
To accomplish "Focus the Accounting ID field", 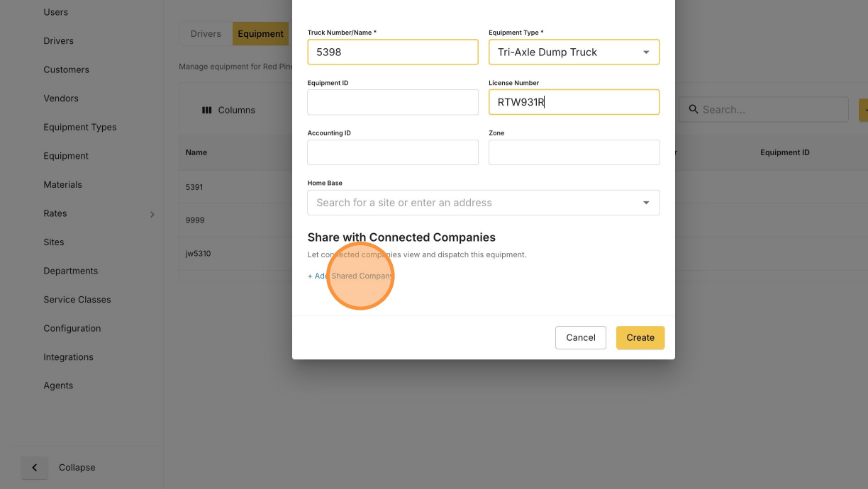I will (393, 152).
